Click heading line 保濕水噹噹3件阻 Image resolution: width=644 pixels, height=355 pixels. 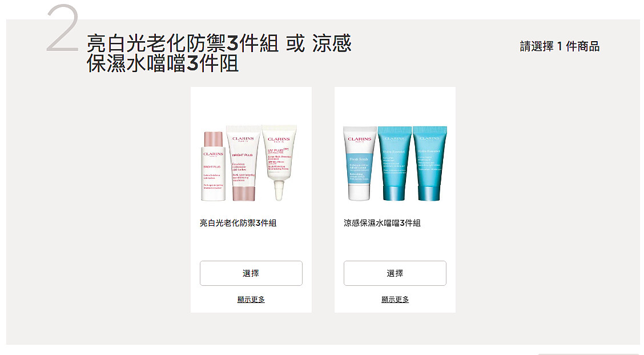(163, 63)
